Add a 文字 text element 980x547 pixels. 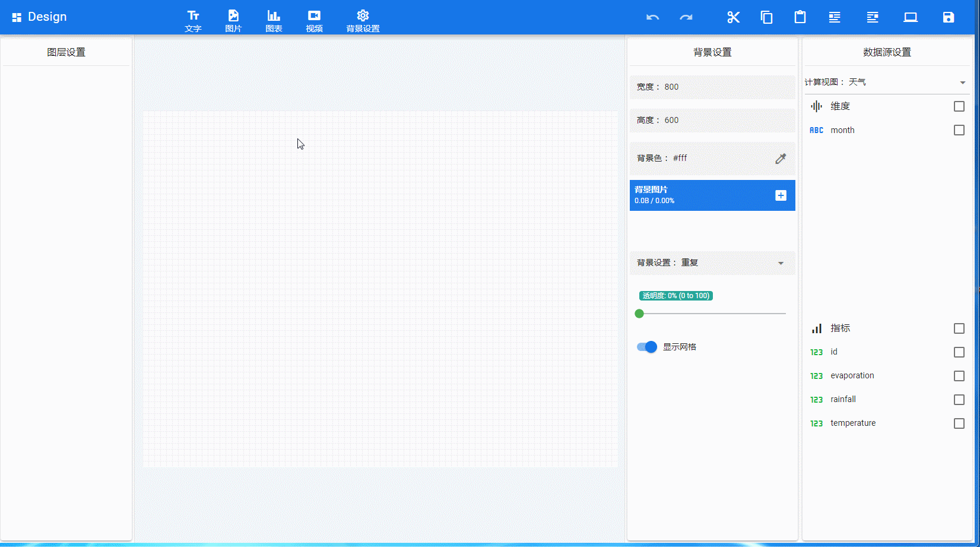[x=194, y=21]
